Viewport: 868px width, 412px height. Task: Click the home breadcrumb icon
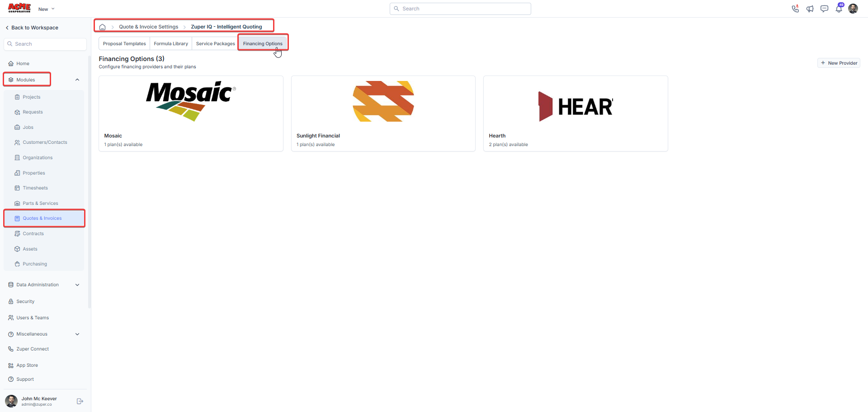click(x=103, y=27)
